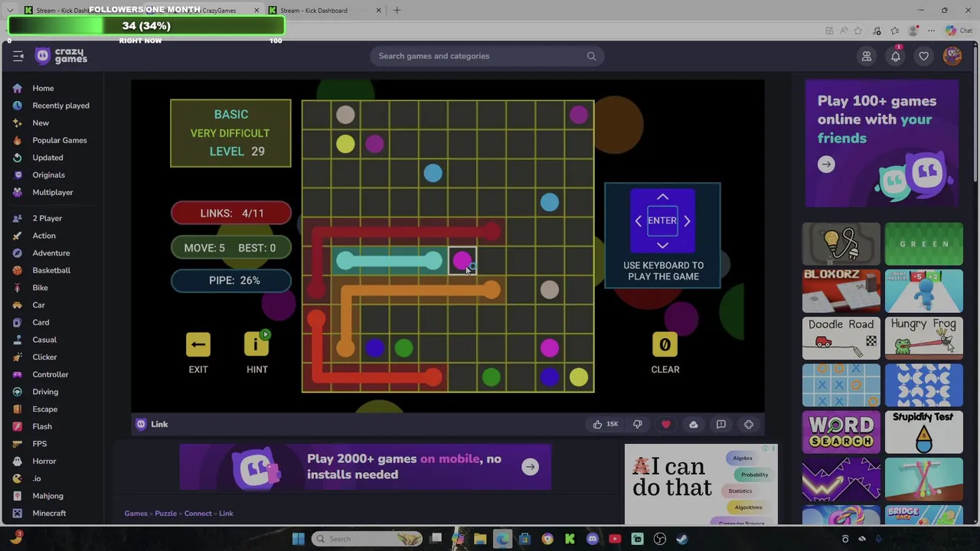This screenshot has width=980, height=551.
Task: Go to Home in the sidebar
Action: pos(43,88)
